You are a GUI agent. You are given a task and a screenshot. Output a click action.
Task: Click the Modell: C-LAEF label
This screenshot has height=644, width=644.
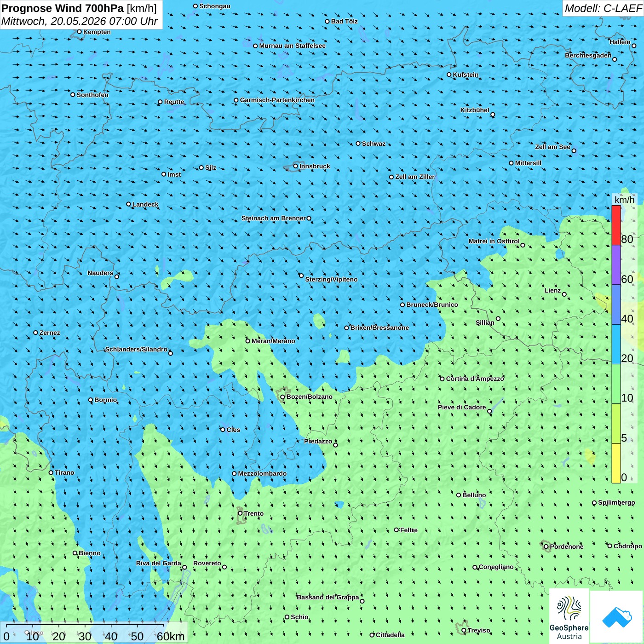pos(603,8)
